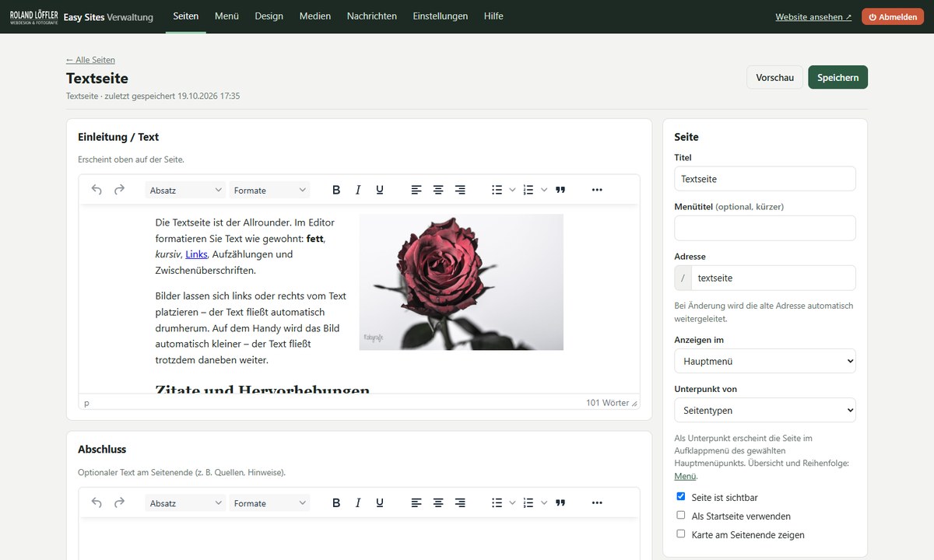Click the 'Links' hyperlink in editor text
The height and width of the screenshot is (560, 934).
(196, 254)
